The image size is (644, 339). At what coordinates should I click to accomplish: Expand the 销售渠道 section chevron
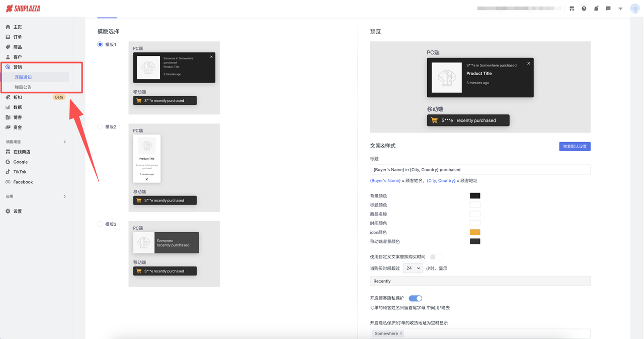(x=64, y=142)
